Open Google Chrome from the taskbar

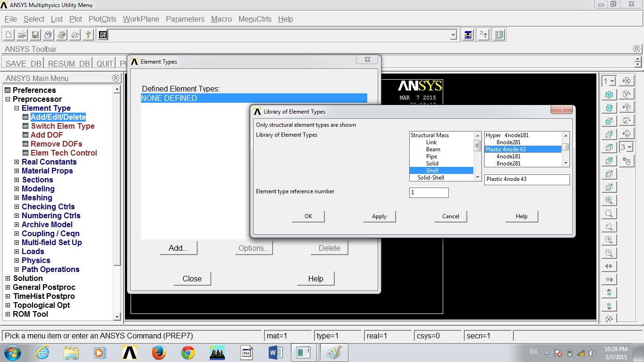[x=188, y=352]
